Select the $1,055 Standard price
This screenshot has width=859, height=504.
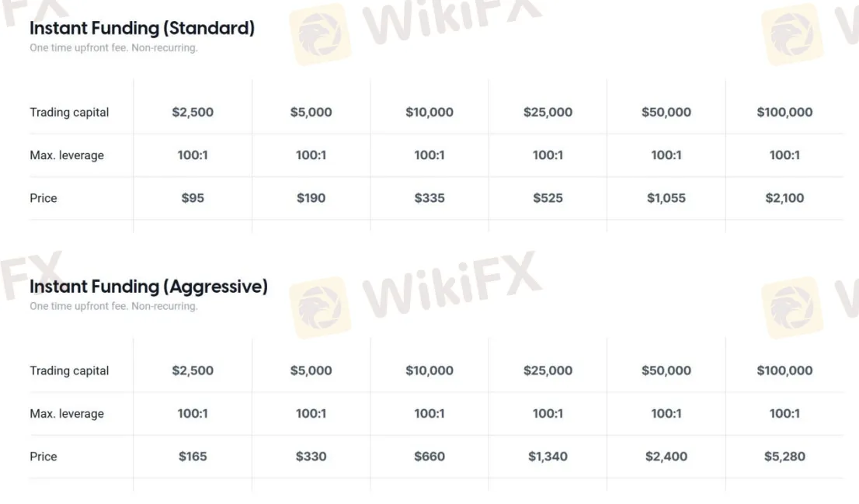666,198
